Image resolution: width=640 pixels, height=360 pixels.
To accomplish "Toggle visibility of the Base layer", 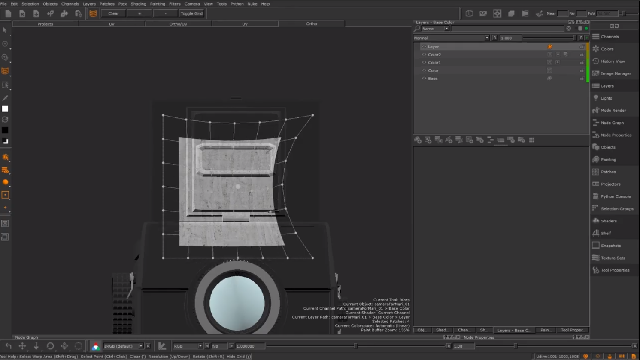I will click(x=424, y=78).
